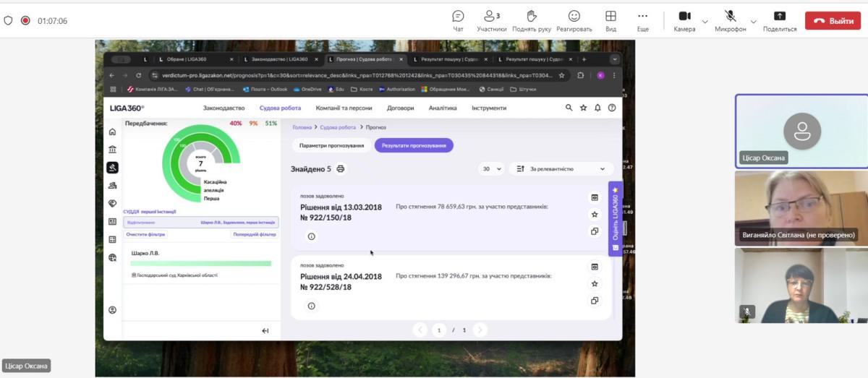
Task: Select Виганяйло Світлана's video thumbnail
Action: click(801, 208)
